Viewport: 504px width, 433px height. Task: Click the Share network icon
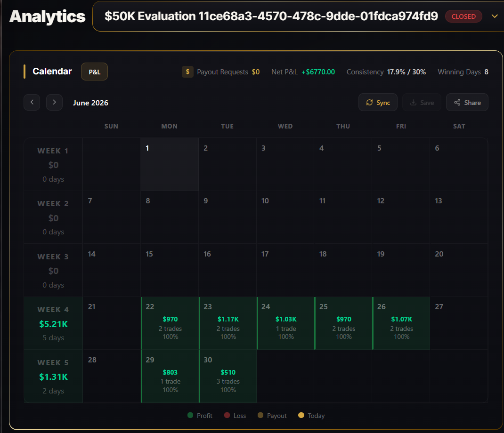point(457,103)
